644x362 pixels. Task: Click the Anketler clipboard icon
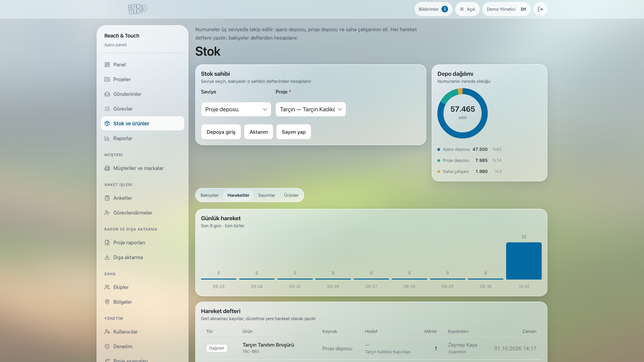click(107, 198)
